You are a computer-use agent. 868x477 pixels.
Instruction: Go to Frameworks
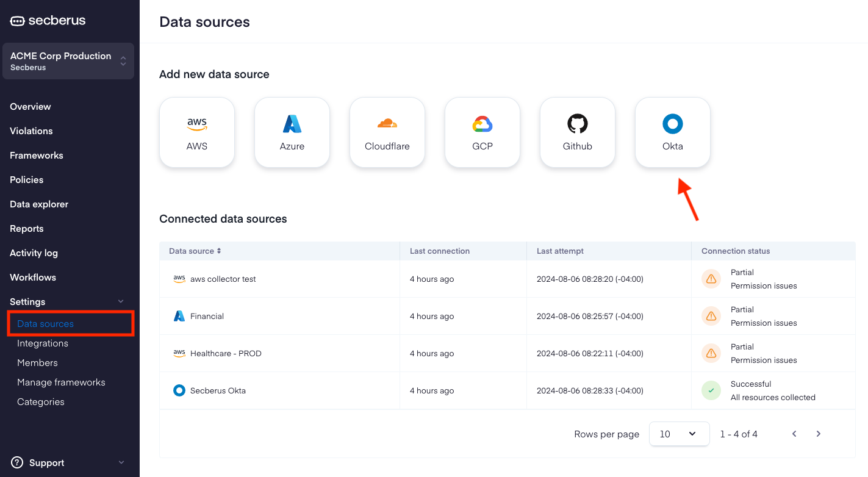click(37, 155)
